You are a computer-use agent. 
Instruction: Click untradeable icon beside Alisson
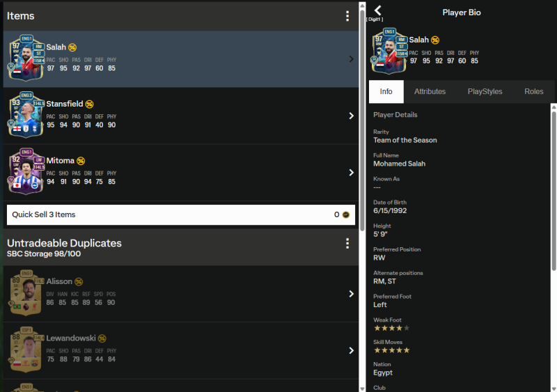[79, 282]
